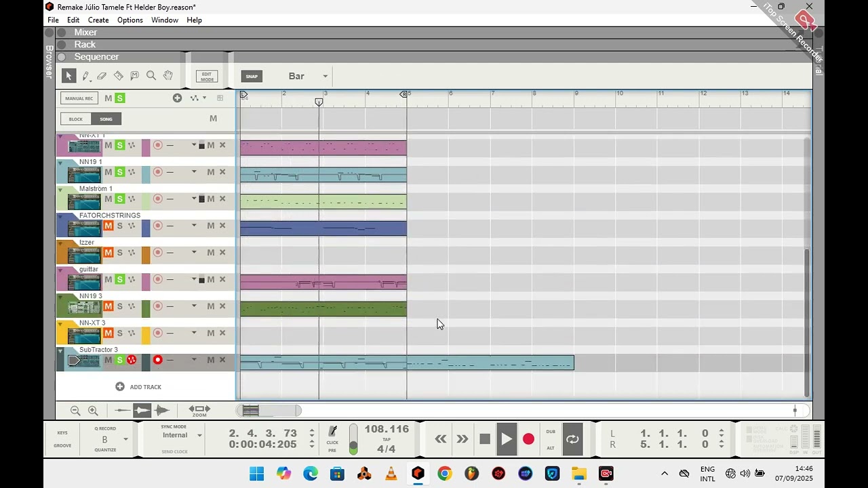The height and width of the screenshot is (488, 868).
Task: Delete the guittar track
Action: (x=222, y=279)
